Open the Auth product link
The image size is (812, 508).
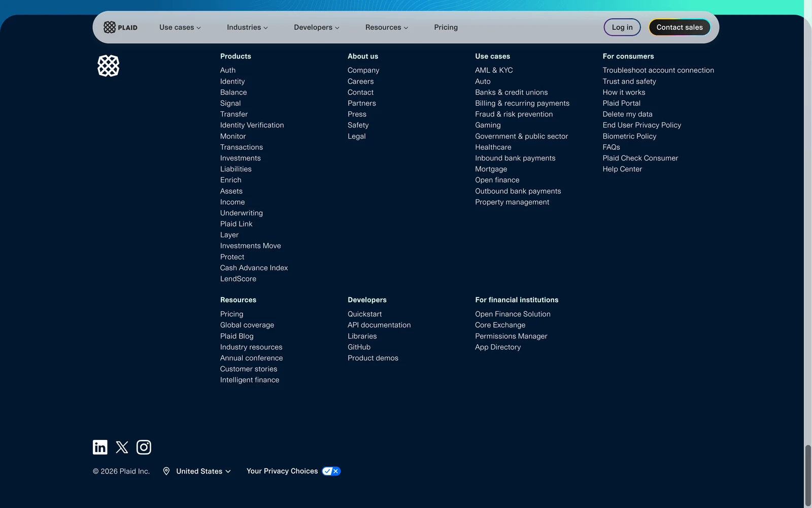pyautogui.click(x=228, y=70)
